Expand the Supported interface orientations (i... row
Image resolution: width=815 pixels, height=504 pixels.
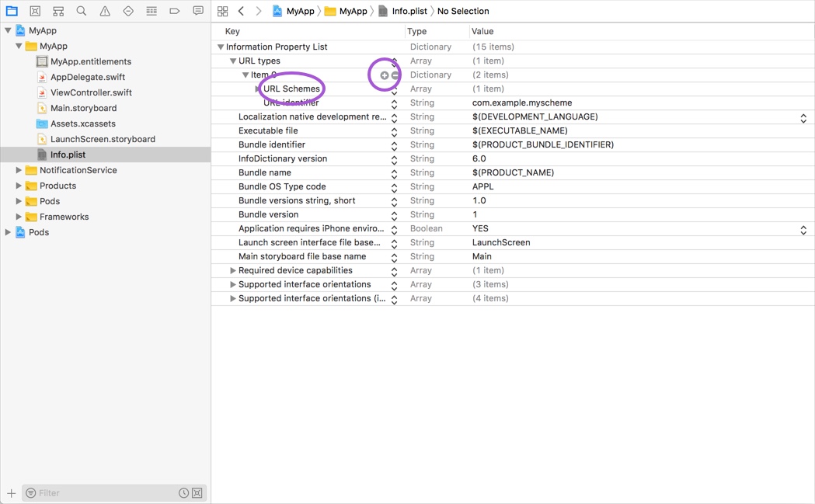233,299
